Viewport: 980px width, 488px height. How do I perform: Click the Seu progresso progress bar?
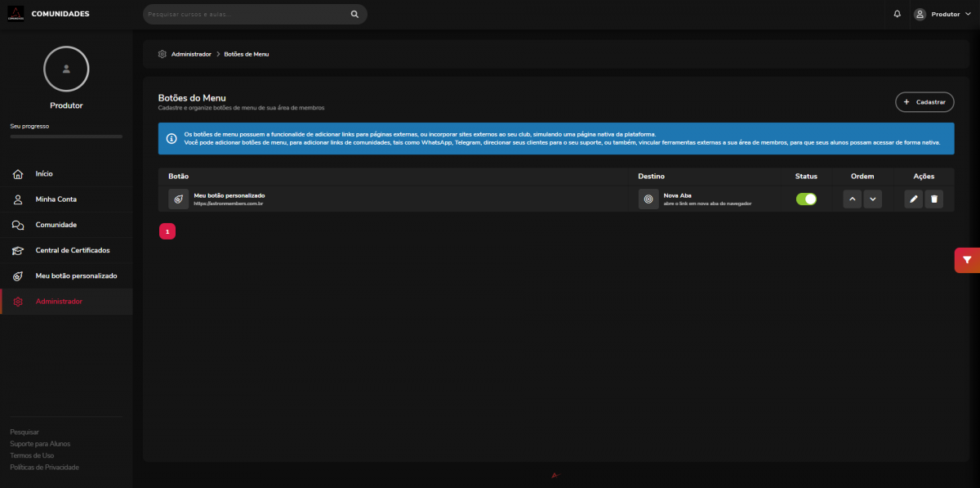(66, 137)
